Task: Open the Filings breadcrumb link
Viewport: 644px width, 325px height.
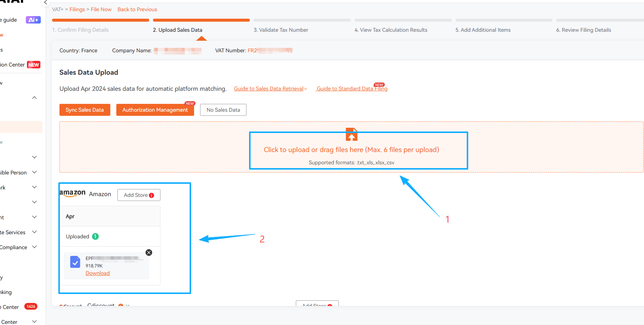Action: pos(77,9)
